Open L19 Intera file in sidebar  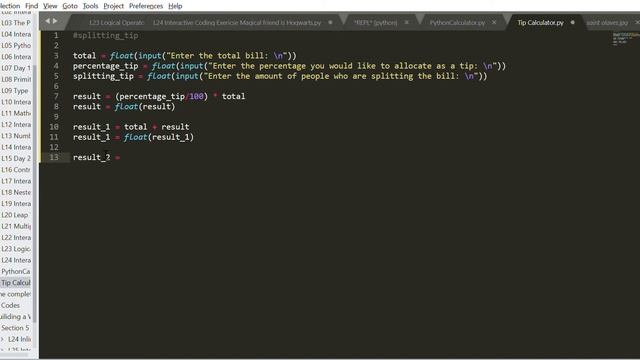[16, 204]
